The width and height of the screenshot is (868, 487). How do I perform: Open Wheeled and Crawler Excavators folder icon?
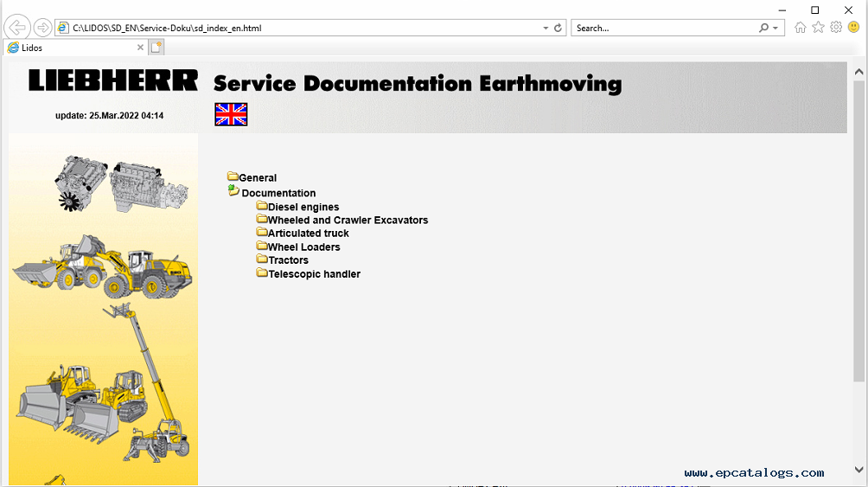262,219
